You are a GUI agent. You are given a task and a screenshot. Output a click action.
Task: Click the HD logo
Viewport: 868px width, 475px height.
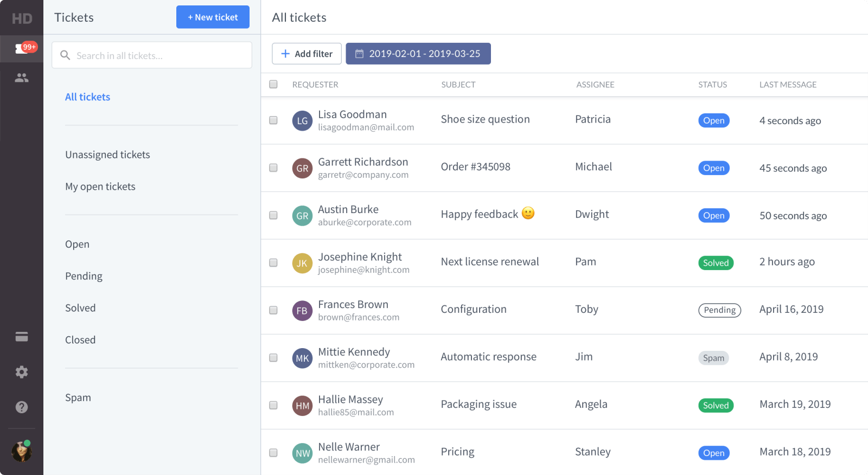(22, 18)
